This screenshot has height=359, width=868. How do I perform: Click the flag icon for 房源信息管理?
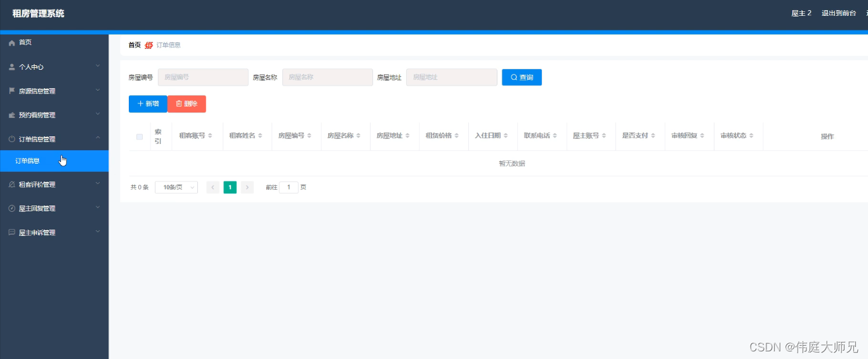(11, 91)
